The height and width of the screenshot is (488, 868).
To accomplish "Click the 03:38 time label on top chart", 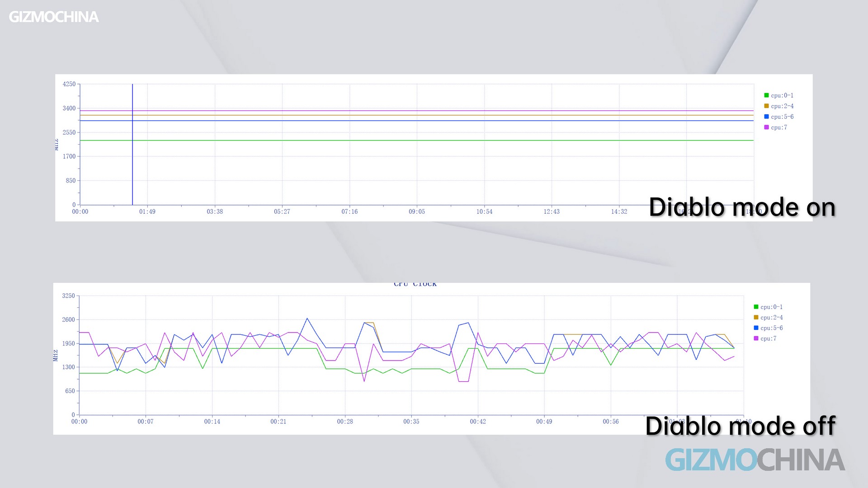I will [x=215, y=211].
